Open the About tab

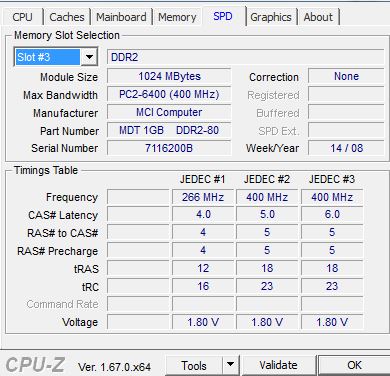318,17
